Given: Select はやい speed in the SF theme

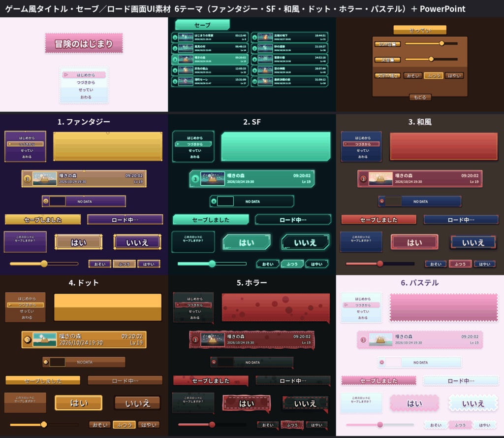Looking at the screenshot, I should (x=316, y=264).
